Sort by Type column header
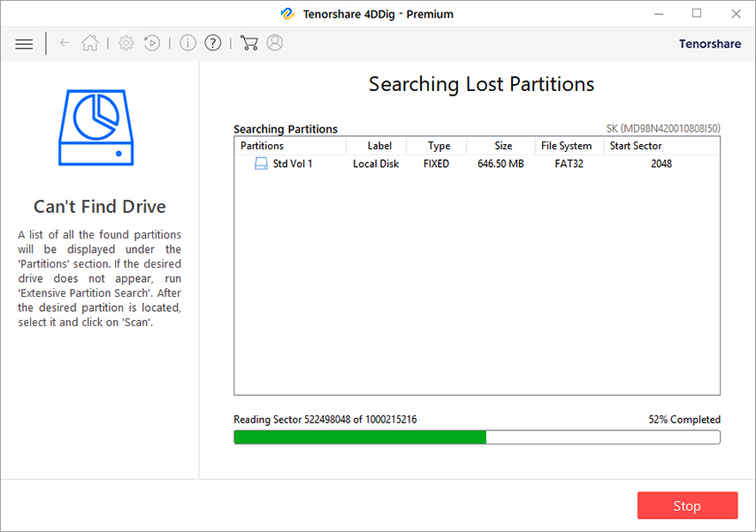This screenshot has width=756, height=532. point(437,146)
